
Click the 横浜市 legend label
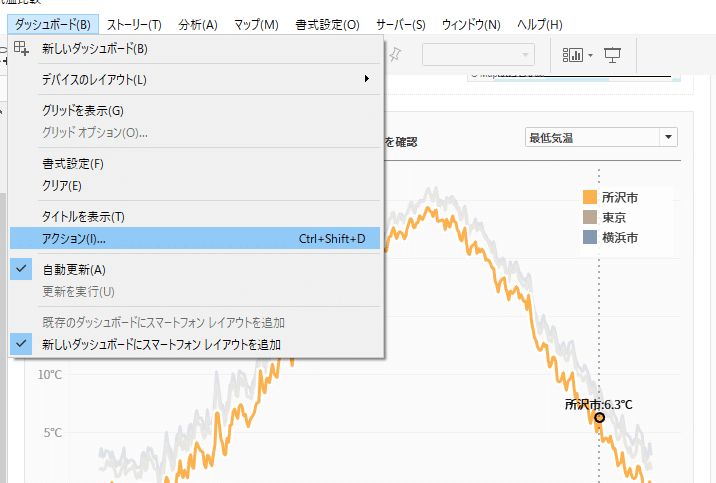point(620,238)
